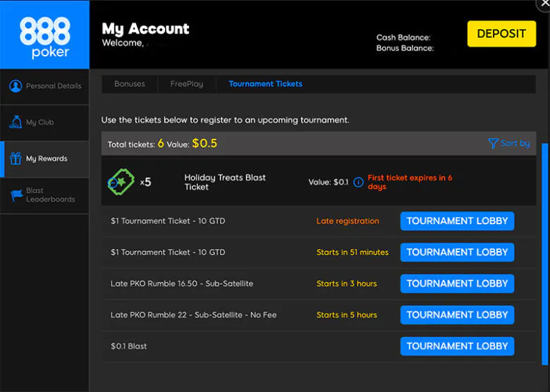The width and height of the screenshot is (550, 392).
Task: Click the My Club icon
Action: 16,123
